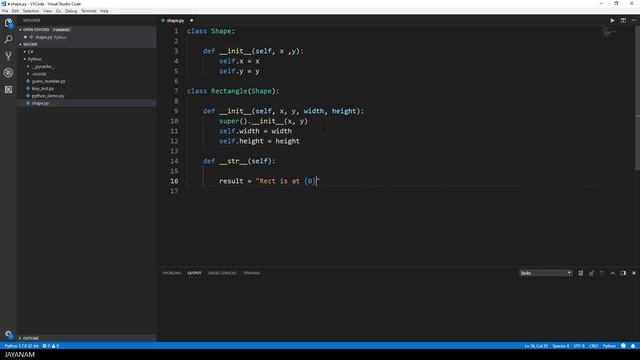Open notifications bell in status bar
The width and height of the screenshot is (640, 360).
pyautogui.click(x=633, y=346)
